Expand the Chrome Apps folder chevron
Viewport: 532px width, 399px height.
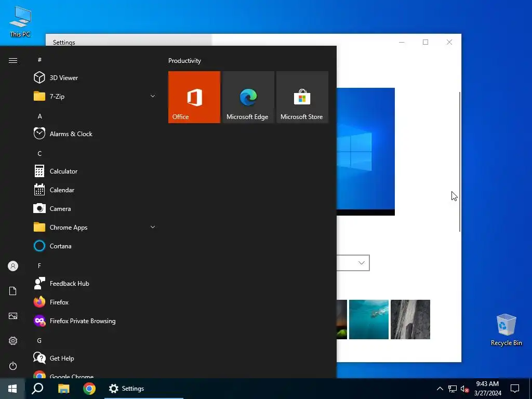coord(153,227)
